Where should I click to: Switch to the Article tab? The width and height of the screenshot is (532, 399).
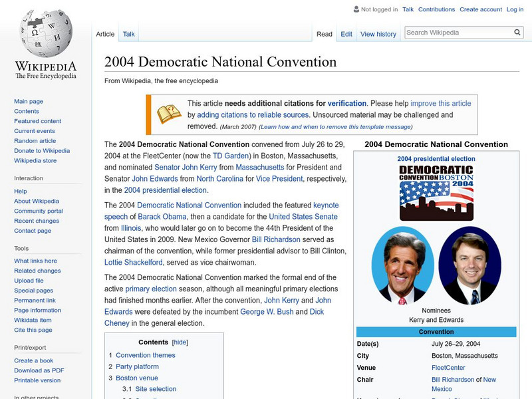click(105, 34)
